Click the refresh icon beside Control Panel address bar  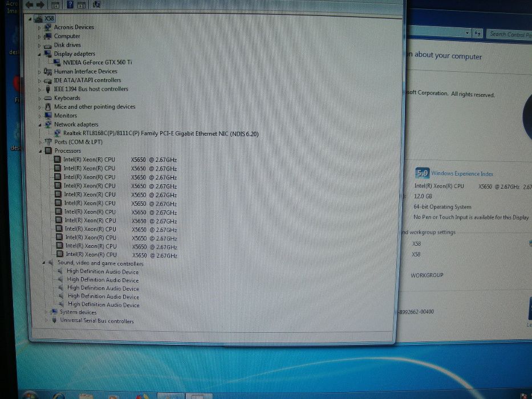478,33
